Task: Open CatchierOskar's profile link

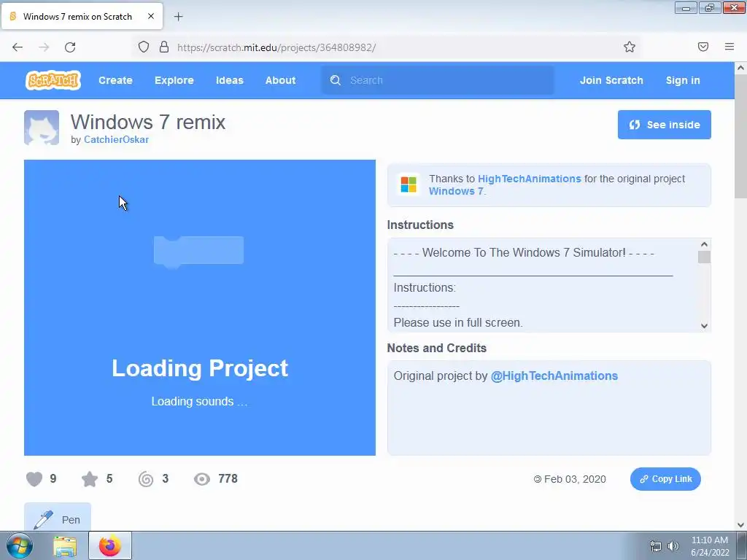Action: click(x=116, y=139)
